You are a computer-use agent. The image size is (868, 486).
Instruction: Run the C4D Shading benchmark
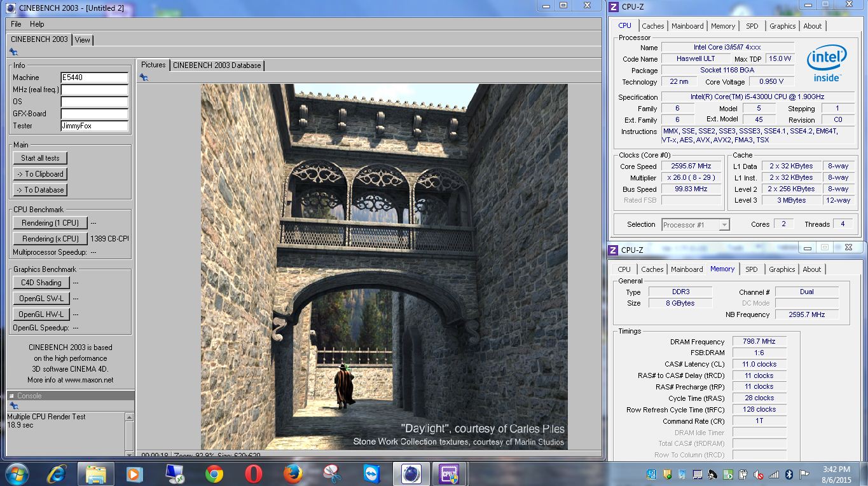(x=41, y=283)
